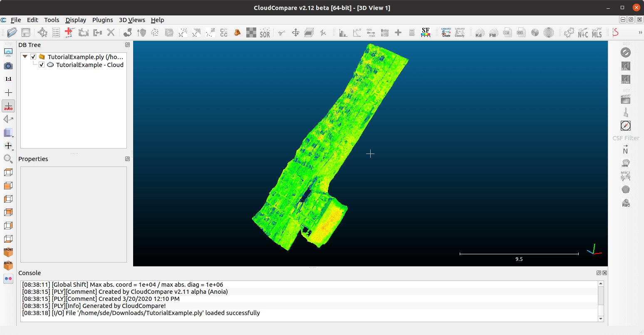The height and width of the screenshot is (335, 644).
Task: Open the point list picking icon
Action: click(x=56, y=32)
